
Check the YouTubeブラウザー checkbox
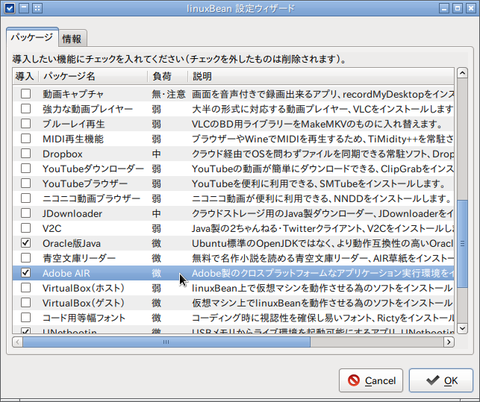point(26,183)
